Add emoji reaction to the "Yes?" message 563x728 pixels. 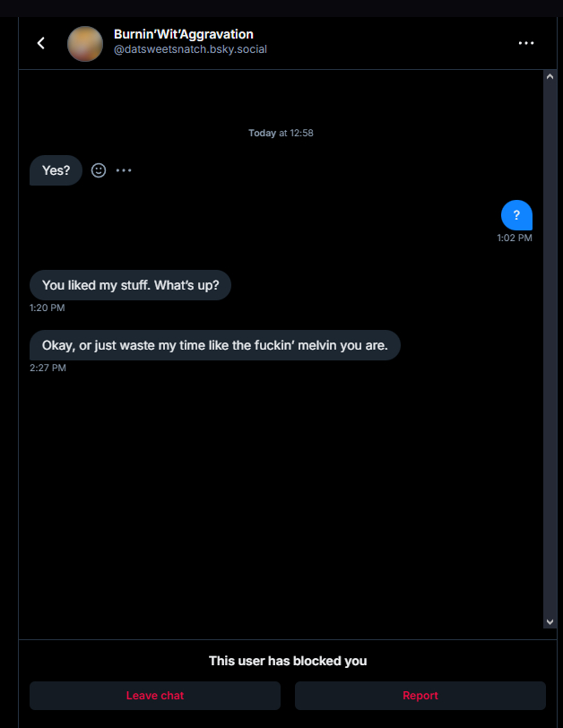(x=99, y=170)
